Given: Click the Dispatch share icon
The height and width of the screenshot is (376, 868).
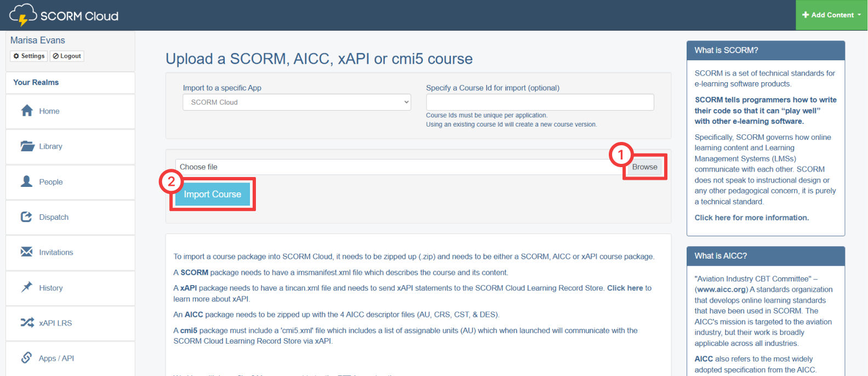Looking at the screenshot, I should click(27, 217).
